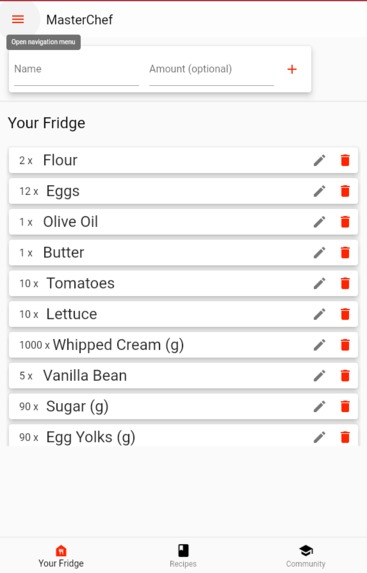Delete the Tomatoes item

(x=345, y=283)
